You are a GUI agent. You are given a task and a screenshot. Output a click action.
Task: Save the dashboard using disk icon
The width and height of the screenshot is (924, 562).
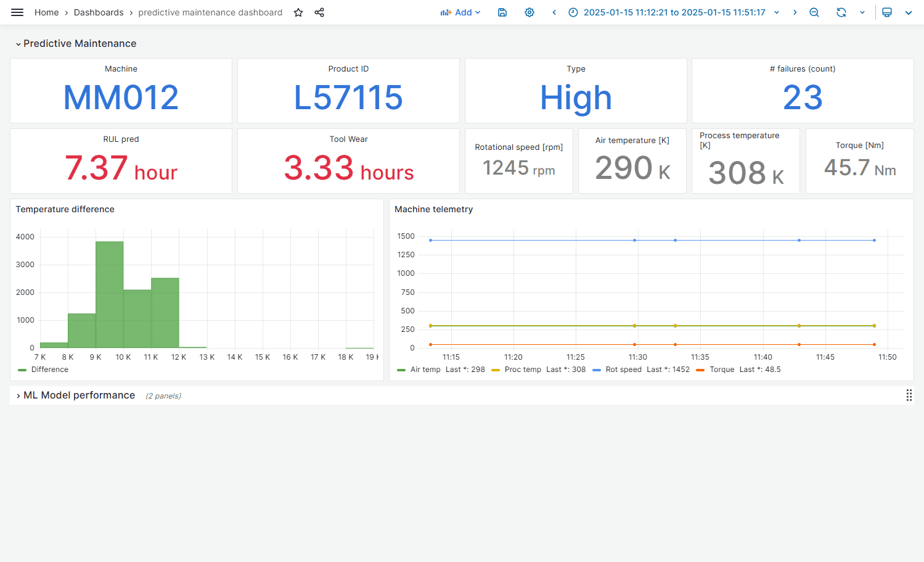pos(502,12)
